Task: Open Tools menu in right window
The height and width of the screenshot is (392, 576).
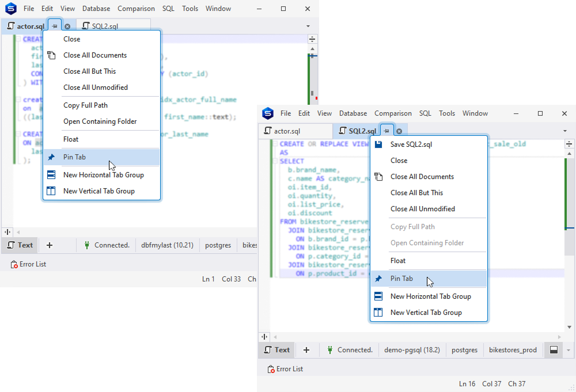Action: coord(447,113)
